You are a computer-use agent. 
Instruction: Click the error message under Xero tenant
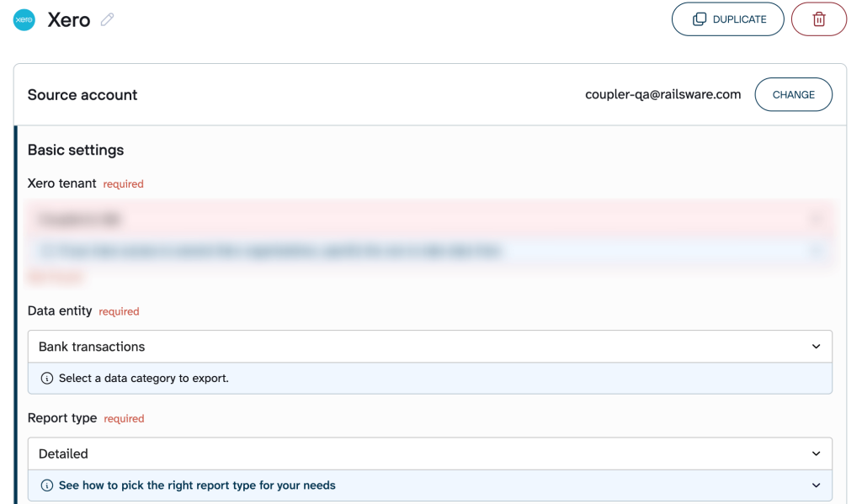point(56,276)
